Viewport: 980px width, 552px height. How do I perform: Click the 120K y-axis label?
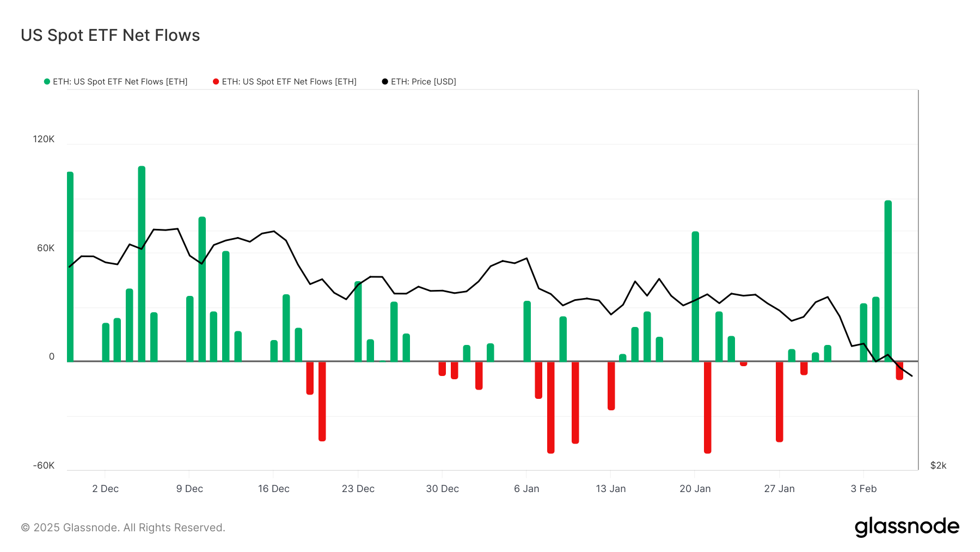pos(44,139)
